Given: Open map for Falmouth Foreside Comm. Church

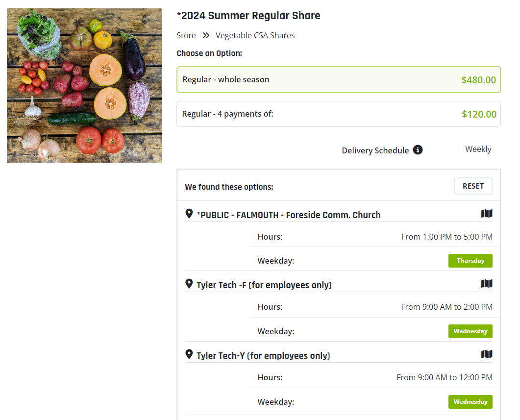Looking at the screenshot, I should (x=486, y=214).
